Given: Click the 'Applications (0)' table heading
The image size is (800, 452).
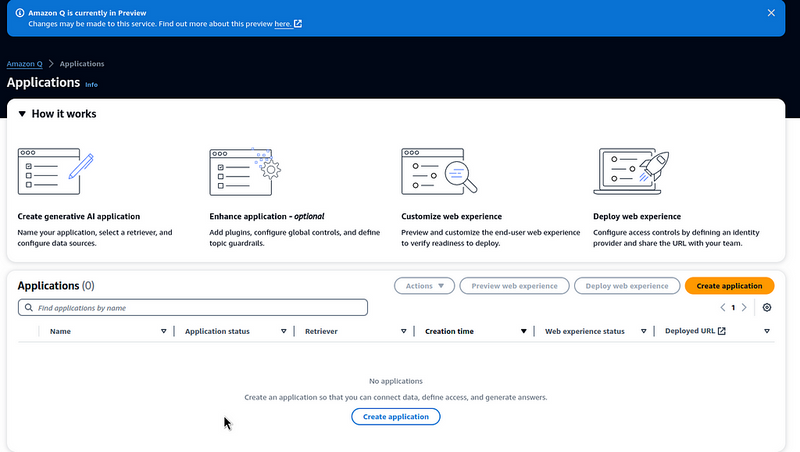Looking at the screenshot, I should [x=56, y=286].
